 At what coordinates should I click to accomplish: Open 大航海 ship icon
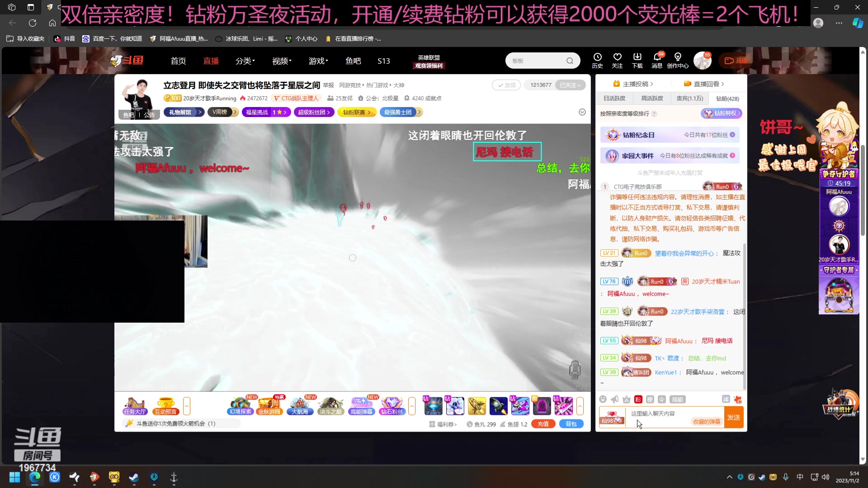(299, 406)
